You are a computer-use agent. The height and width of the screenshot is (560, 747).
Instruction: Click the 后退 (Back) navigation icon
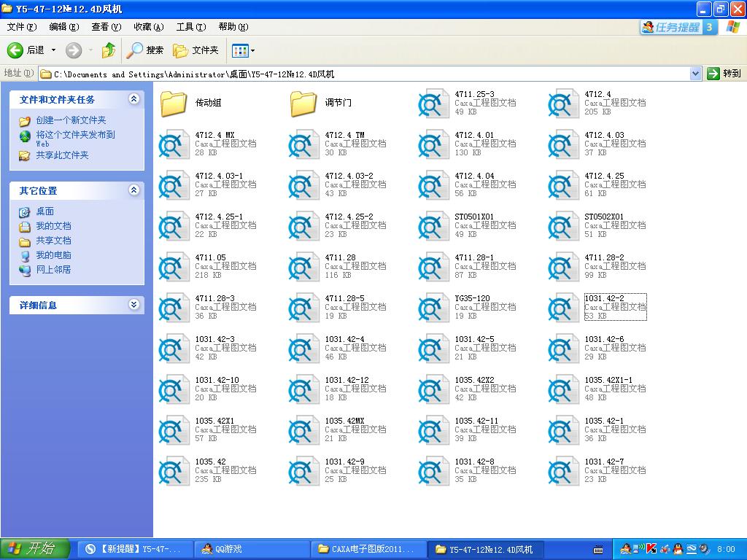[x=16, y=50]
